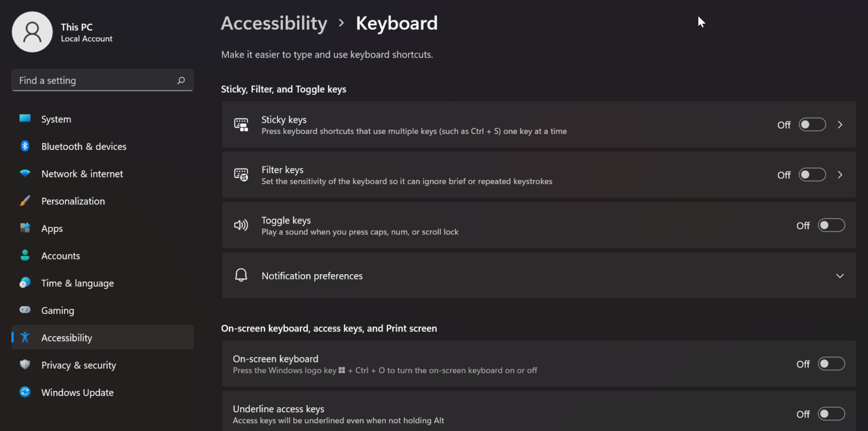868x431 pixels.
Task: Click the search magnifier icon
Action: pyautogui.click(x=181, y=80)
